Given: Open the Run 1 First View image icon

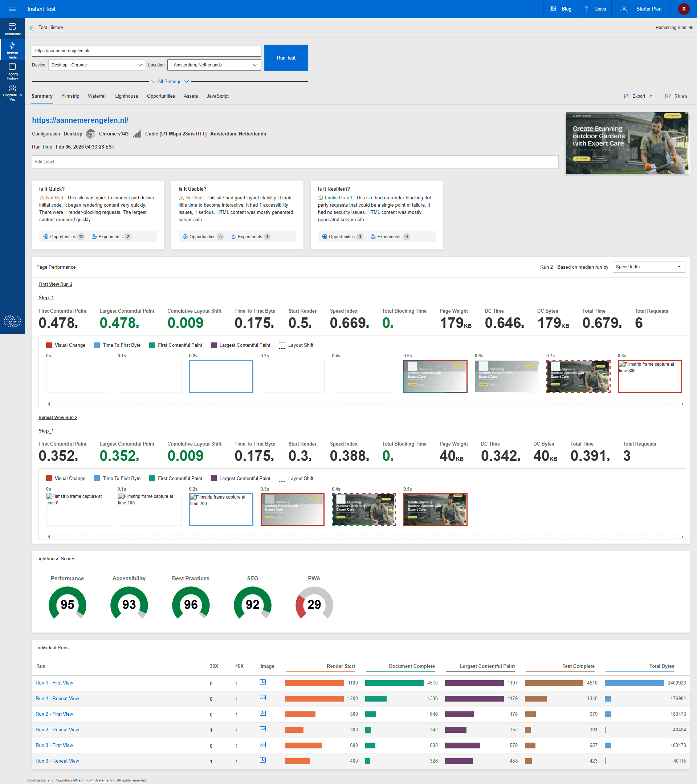Looking at the screenshot, I should [262, 682].
